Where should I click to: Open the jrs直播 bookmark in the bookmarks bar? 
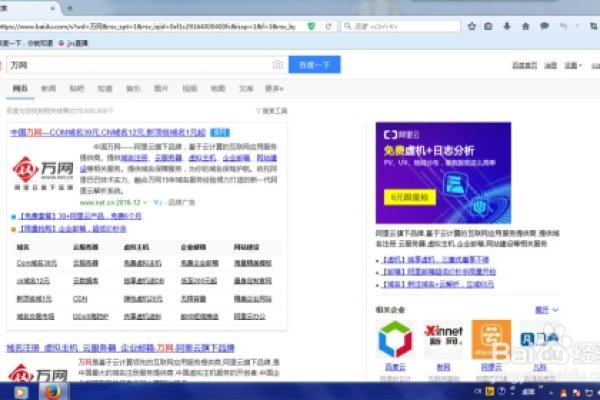click(73, 43)
